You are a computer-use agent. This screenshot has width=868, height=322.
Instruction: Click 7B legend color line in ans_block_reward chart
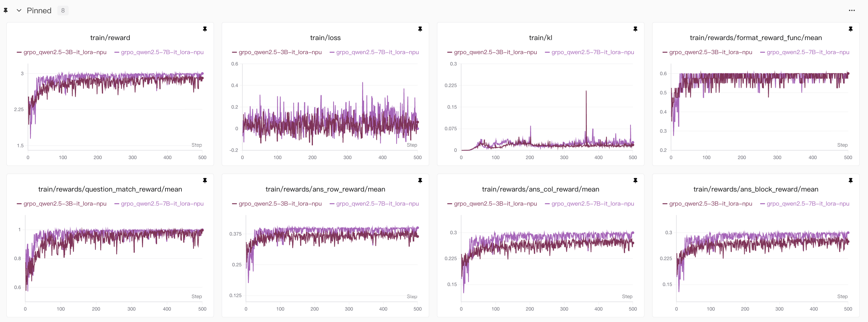point(763,204)
